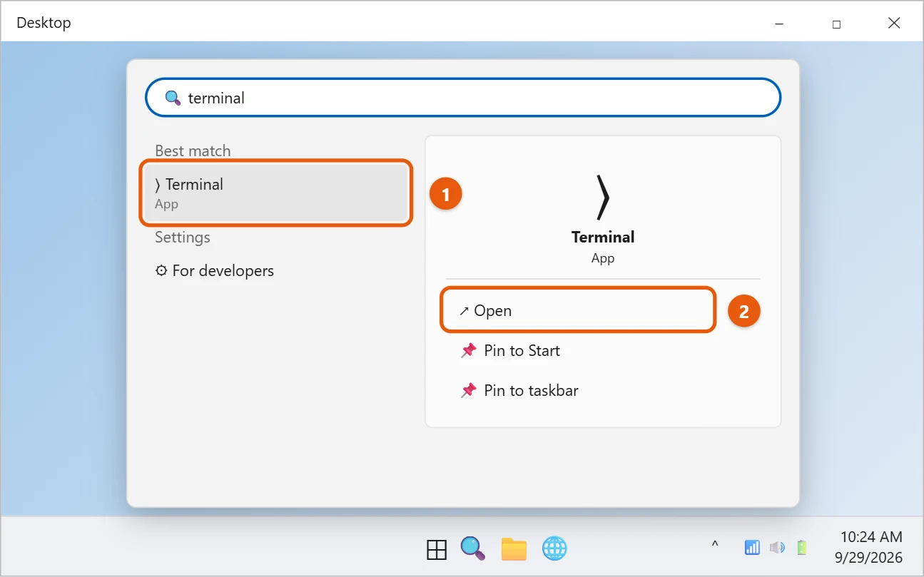Open the Start menu from taskbar
Screen dimensions: 924x577
(x=437, y=549)
